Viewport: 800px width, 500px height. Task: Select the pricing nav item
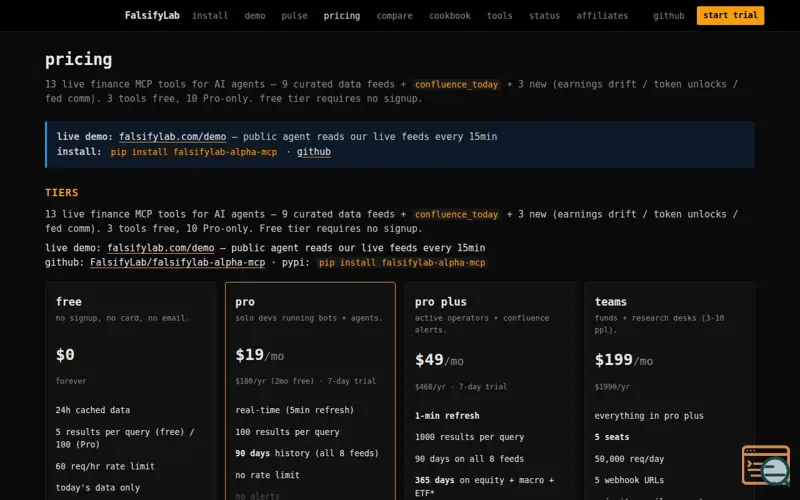pyautogui.click(x=342, y=16)
